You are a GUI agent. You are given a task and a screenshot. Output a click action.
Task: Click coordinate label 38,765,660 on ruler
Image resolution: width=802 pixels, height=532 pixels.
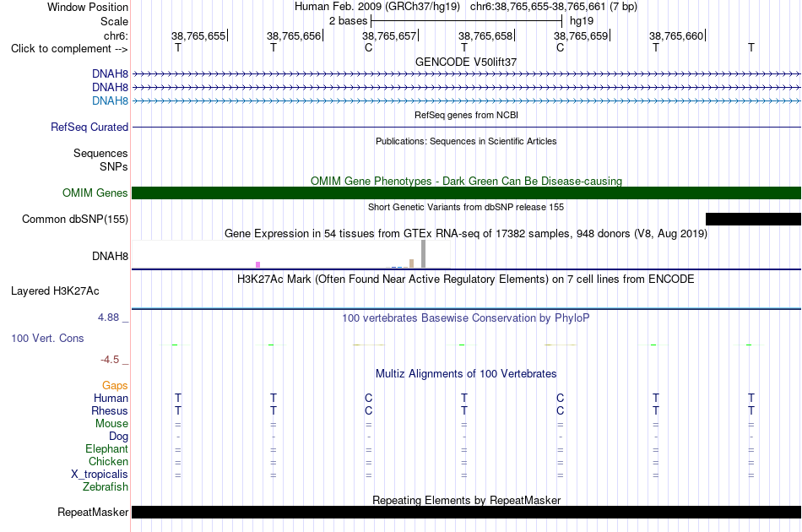pos(676,35)
